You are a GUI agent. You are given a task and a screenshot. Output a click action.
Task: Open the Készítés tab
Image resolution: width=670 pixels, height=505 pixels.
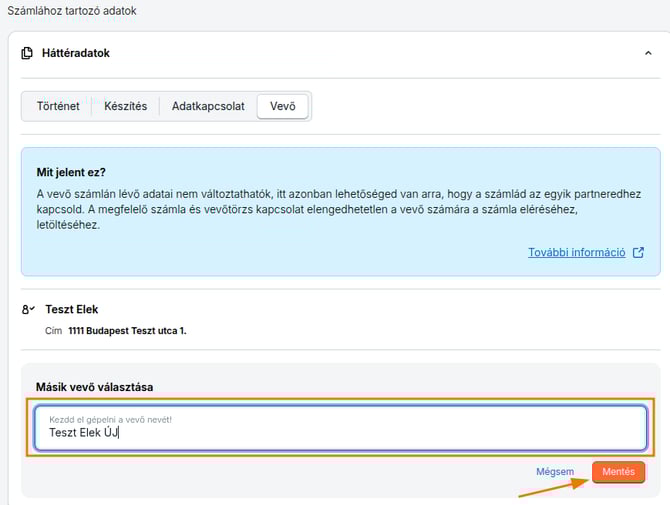125,106
